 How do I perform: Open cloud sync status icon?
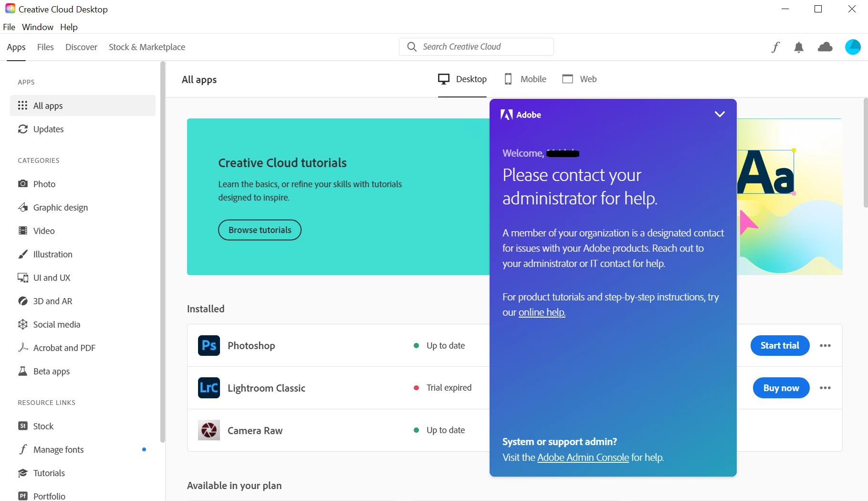tap(825, 47)
